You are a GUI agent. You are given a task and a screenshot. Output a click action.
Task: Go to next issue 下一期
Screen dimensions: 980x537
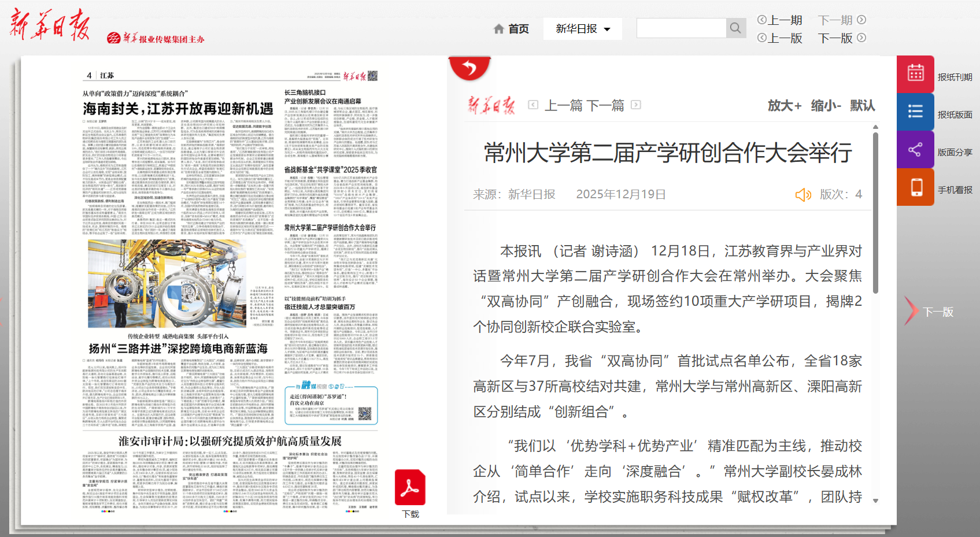pyautogui.click(x=842, y=20)
